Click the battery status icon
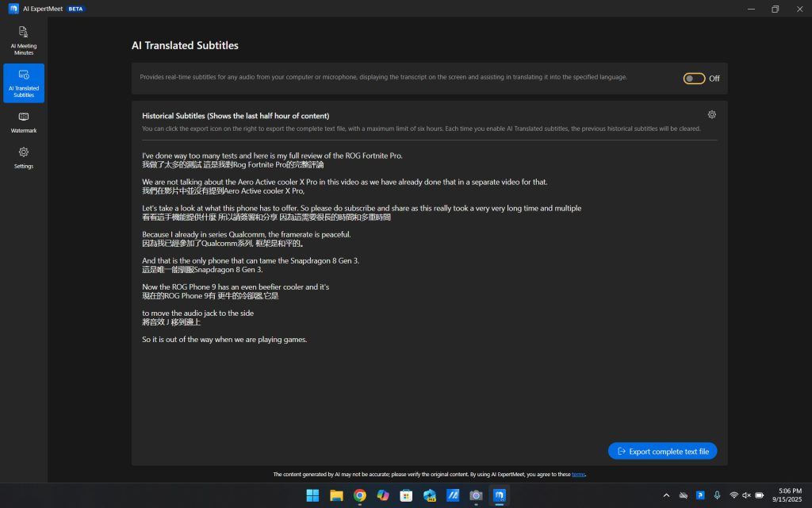812x508 pixels. coord(759,495)
